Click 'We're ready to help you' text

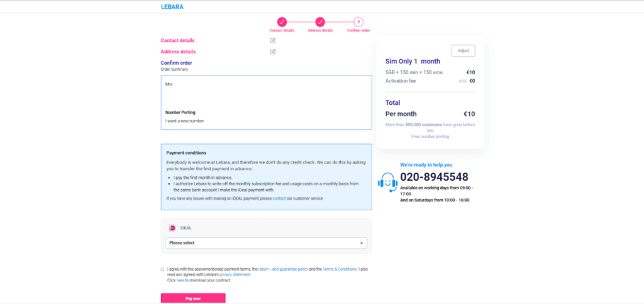pos(426,165)
